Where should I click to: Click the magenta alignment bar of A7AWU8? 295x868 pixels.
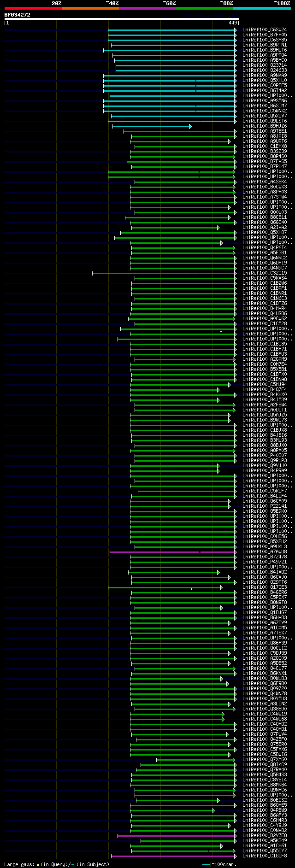(x=173, y=552)
